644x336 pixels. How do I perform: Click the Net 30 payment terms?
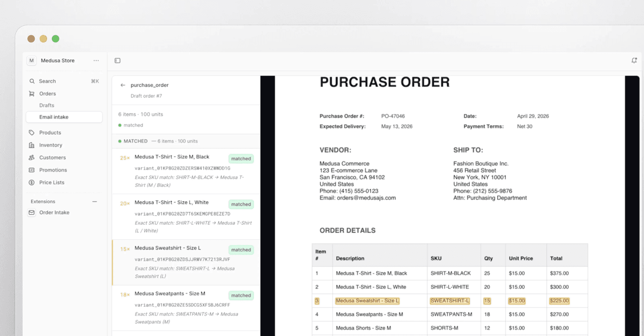(x=525, y=127)
